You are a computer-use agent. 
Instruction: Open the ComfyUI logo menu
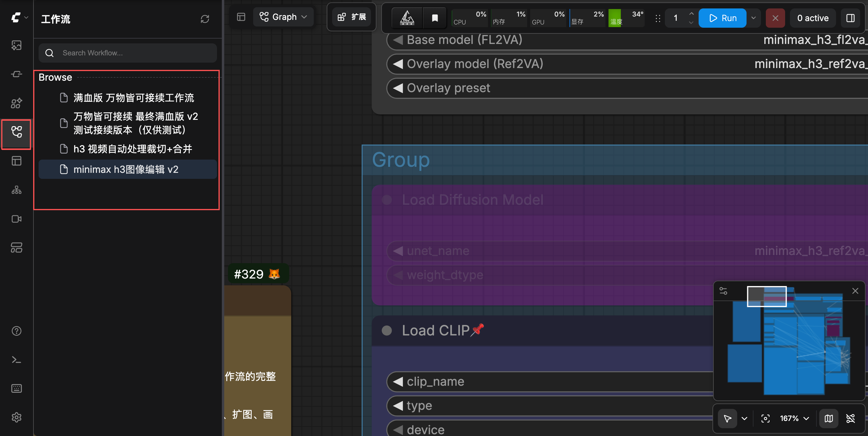19,17
